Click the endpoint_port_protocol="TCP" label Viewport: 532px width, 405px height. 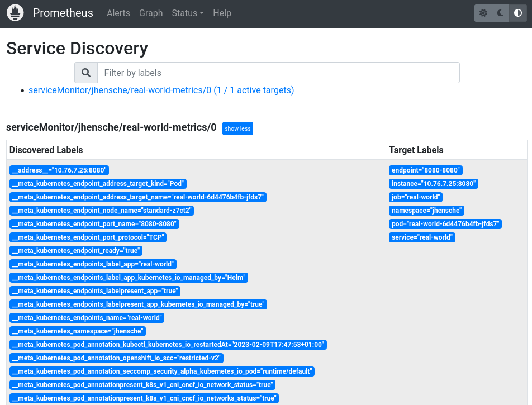tap(88, 237)
